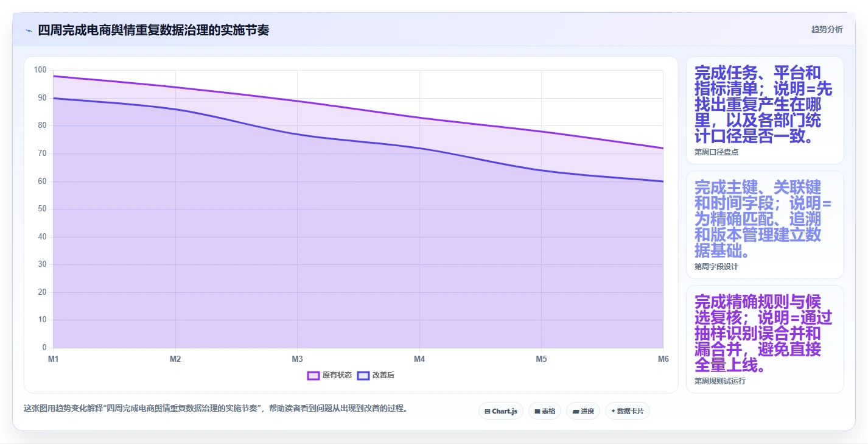Click the 完成精确规则与候选复核 card text
The image size is (868, 444).
pos(765,334)
